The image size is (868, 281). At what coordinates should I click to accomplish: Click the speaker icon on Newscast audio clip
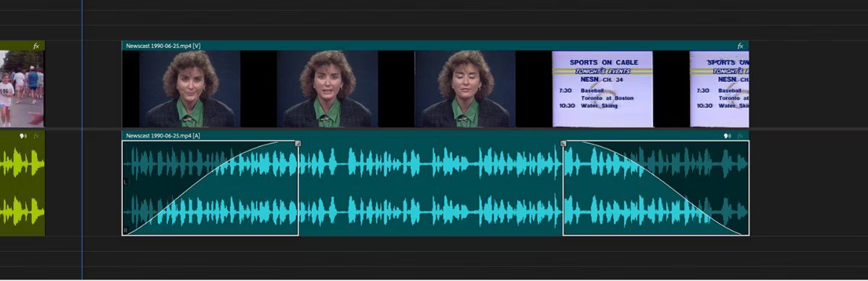pyautogui.click(x=728, y=135)
